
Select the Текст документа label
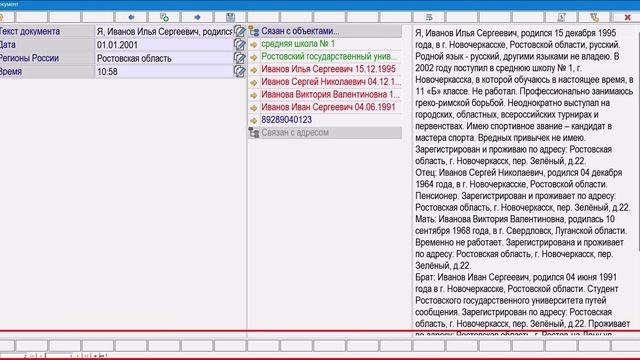pos(30,31)
